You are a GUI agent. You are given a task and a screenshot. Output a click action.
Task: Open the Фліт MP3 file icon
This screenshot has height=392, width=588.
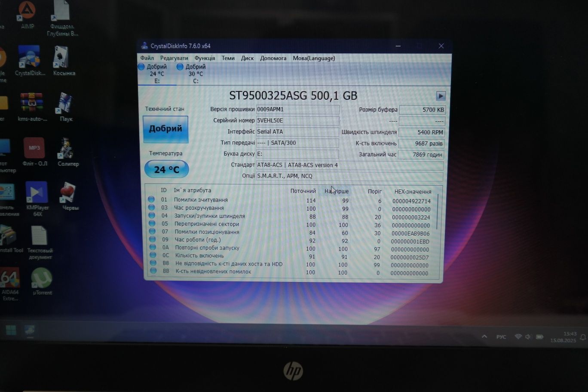(34, 152)
